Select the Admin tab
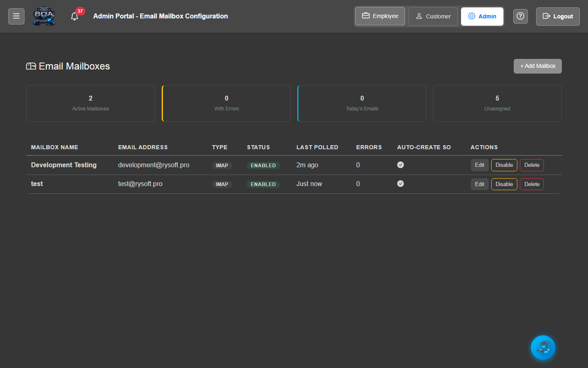The width and height of the screenshot is (588, 368). tap(482, 16)
